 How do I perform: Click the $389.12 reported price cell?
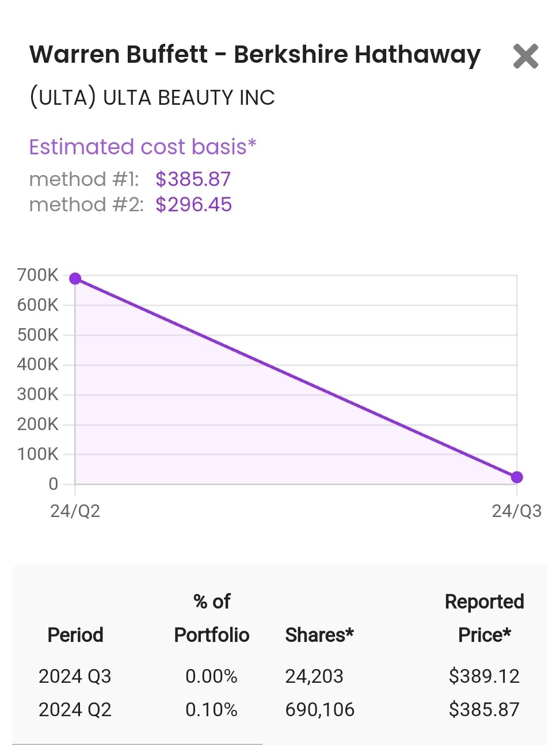pos(484,676)
